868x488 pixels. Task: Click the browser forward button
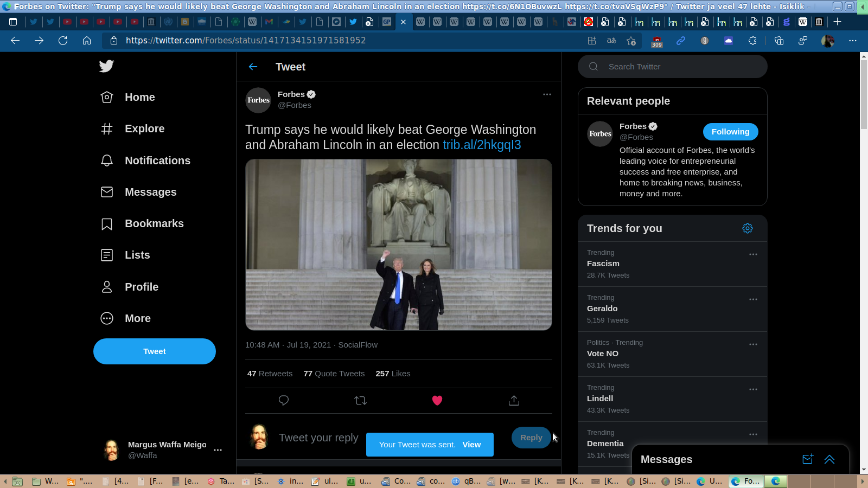(39, 41)
